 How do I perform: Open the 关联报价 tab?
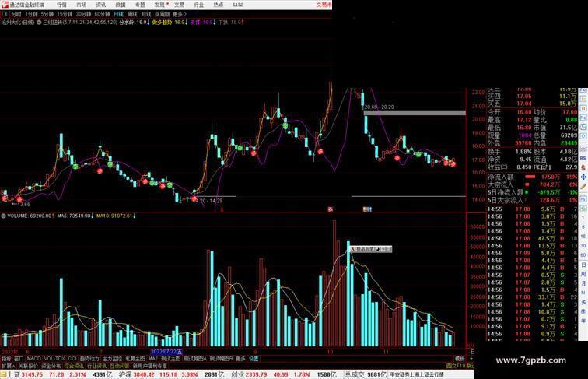[x=28, y=366]
